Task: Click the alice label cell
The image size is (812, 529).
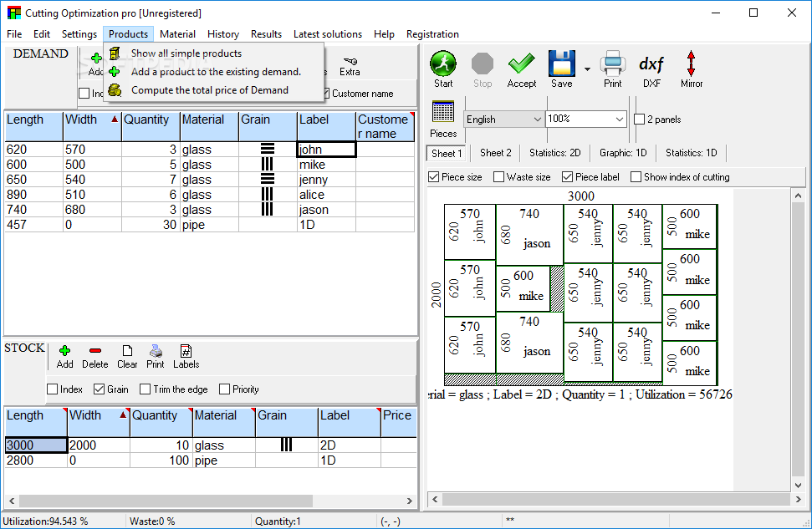Action: tap(327, 195)
